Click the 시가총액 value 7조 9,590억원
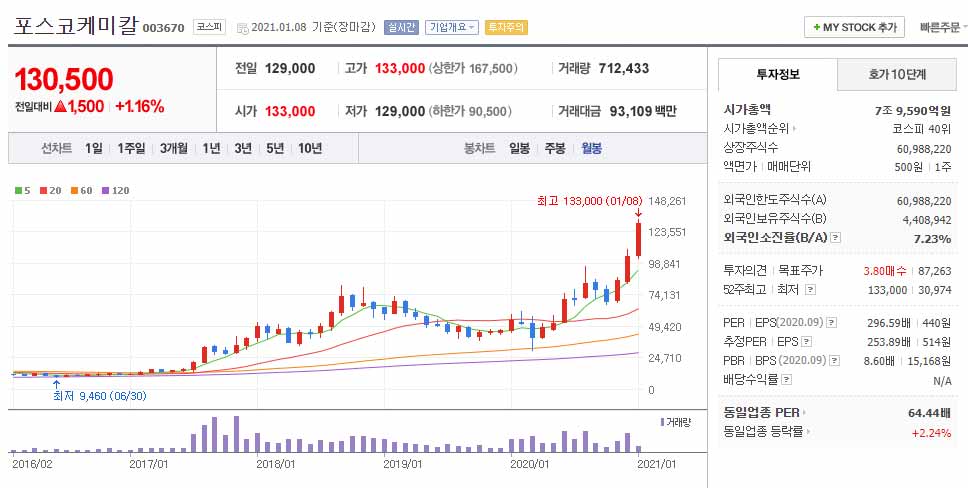The height and width of the screenshot is (488, 968). pos(912,111)
